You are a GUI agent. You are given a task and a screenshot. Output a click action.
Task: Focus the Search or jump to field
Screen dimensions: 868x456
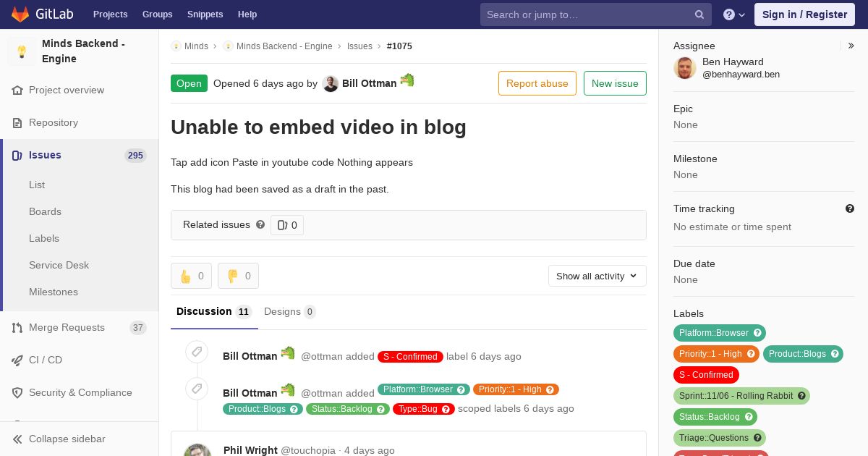point(596,14)
